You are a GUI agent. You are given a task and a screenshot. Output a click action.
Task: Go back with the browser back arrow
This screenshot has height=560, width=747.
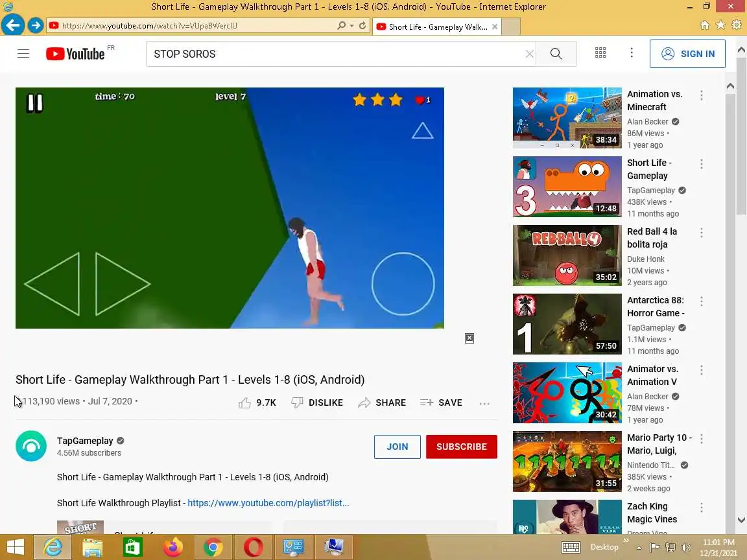pos(13,25)
